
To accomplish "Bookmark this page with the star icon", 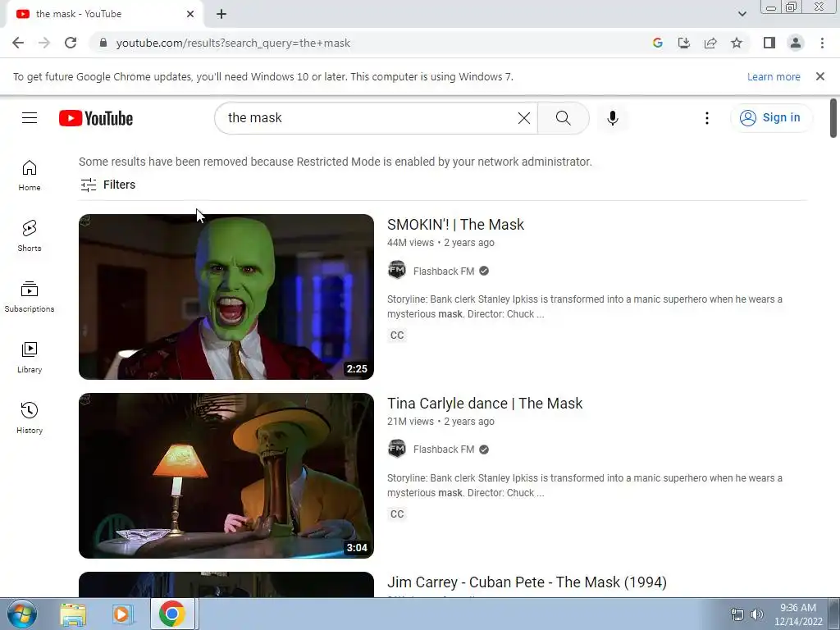I will 737,43.
